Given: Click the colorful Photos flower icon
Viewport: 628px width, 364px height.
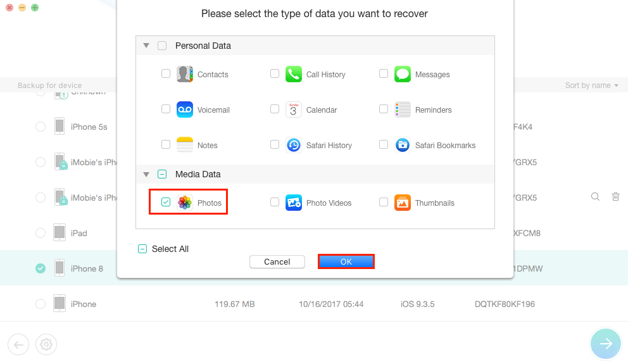Looking at the screenshot, I should 185,203.
